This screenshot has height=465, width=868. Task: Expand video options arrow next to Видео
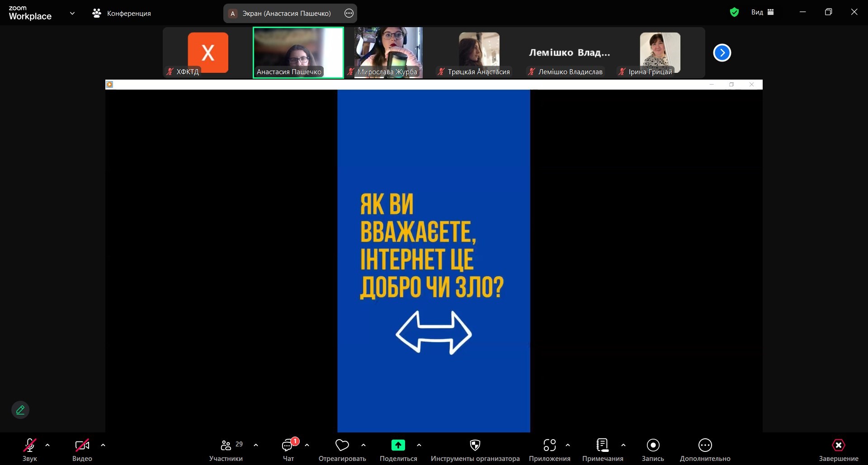(103, 445)
